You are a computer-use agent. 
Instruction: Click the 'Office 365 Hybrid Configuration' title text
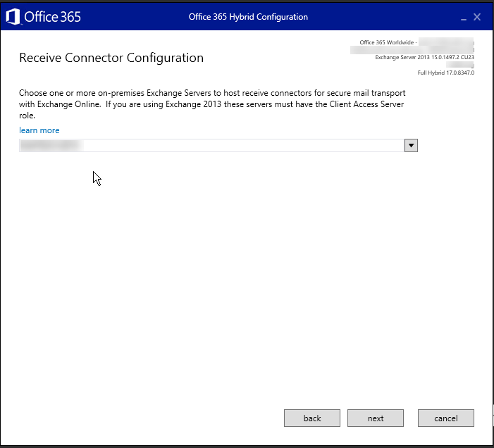pos(248,17)
